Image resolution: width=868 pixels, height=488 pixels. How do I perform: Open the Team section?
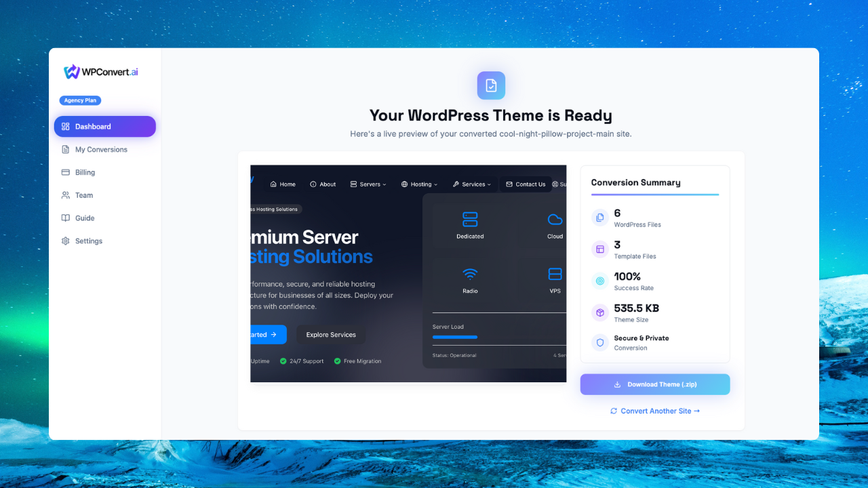point(105,195)
